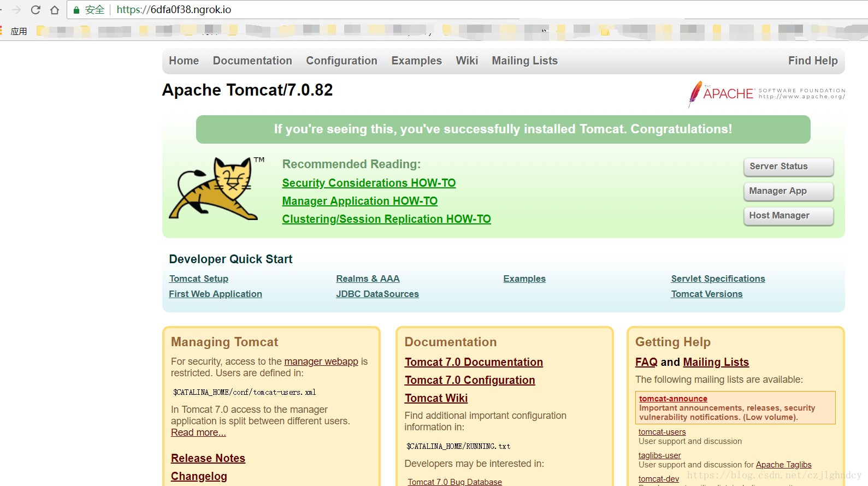Open Tomcat 7.0 Bug Database link
The width and height of the screenshot is (868, 486).
pyautogui.click(x=454, y=482)
